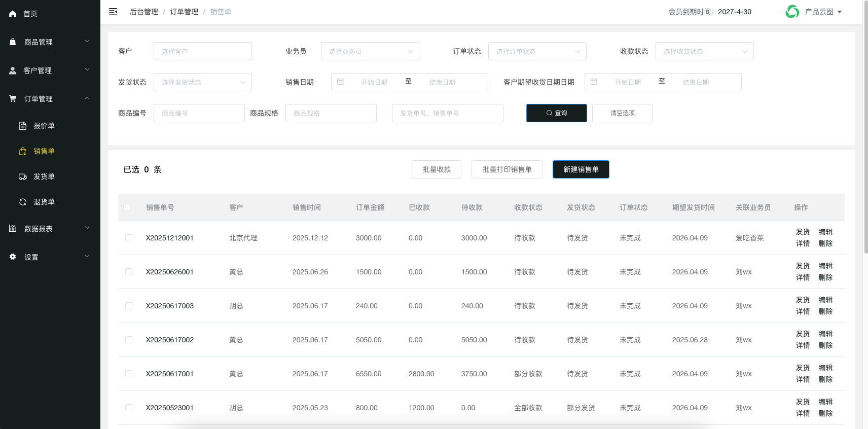Click the 发货单 truck icon

pyautogui.click(x=23, y=176)
